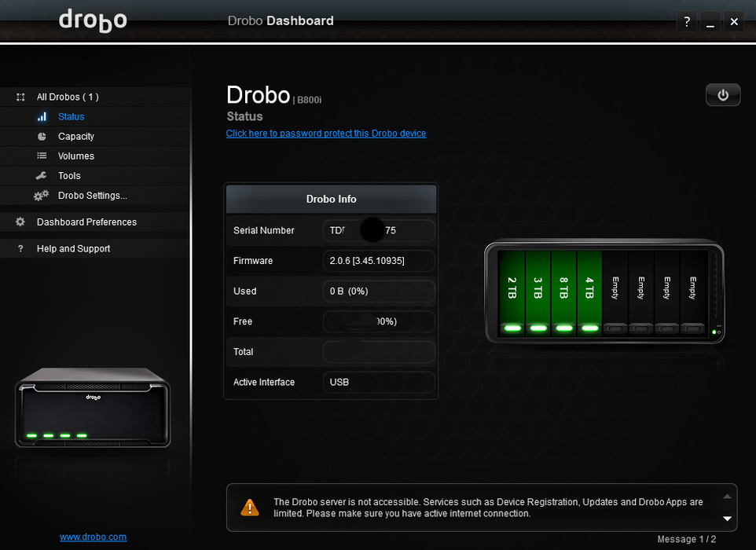Screen dimensions: 756x550
Task: Click the Free value field
Action: pos(379,321)
